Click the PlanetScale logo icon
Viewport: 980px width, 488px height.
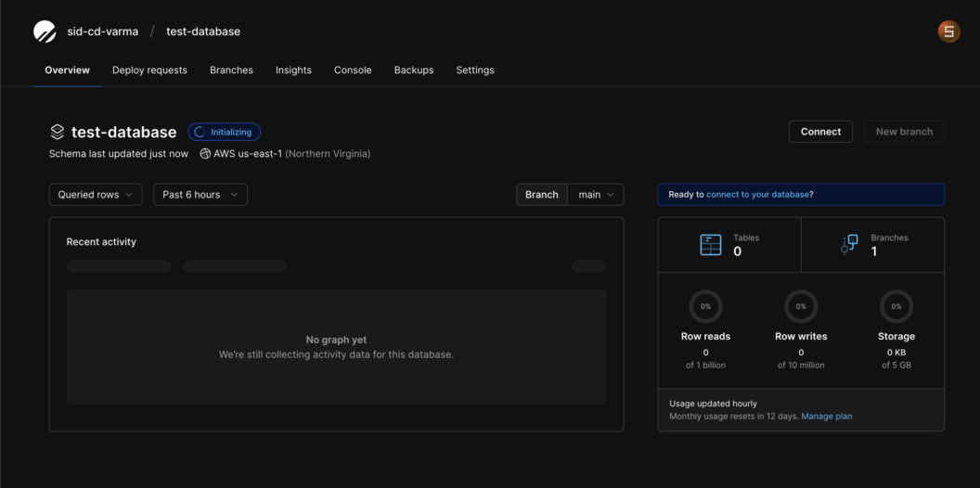pyautogui.click(x=45, y=32)
